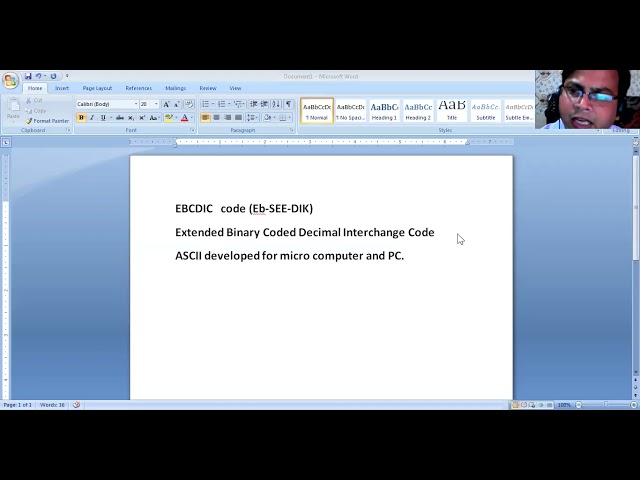Click the zoom slider handle
The width and height of the screenshot is (640, 480).
pyautogui.click(x=606, y=405)
